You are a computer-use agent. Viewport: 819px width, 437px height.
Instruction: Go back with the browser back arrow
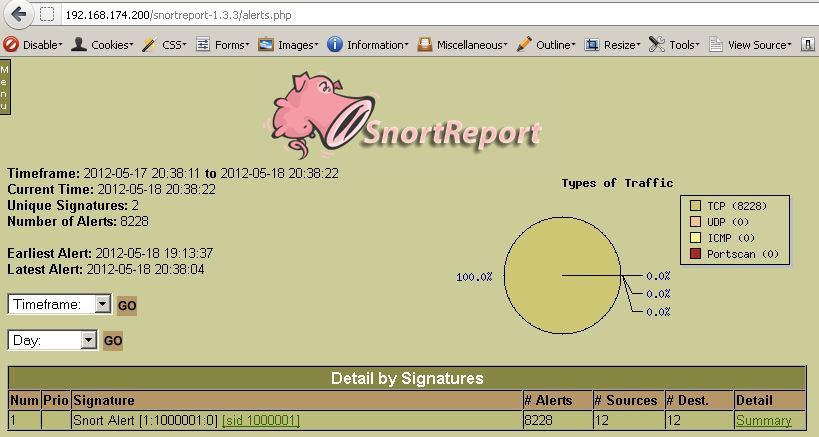click(19, 14)
